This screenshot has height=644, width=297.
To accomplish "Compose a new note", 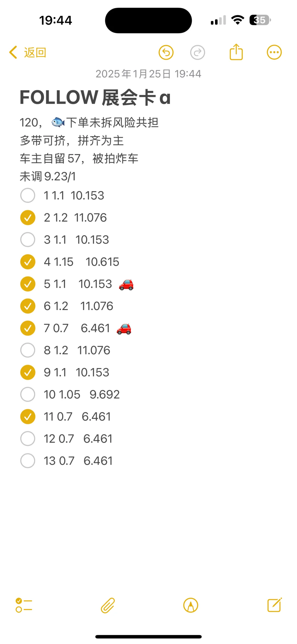I will (x=274, y=605).
